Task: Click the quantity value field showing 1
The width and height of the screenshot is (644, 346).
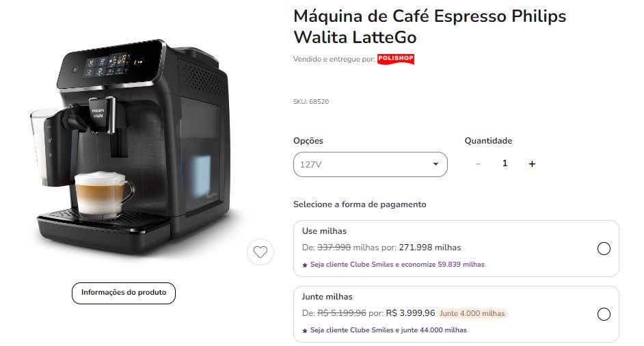Action: (505, 163)
